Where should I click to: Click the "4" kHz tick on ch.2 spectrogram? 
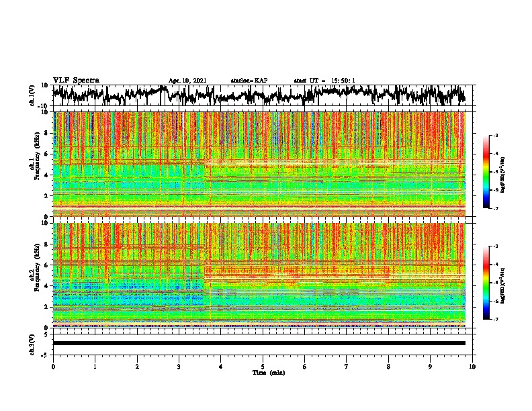47,286
